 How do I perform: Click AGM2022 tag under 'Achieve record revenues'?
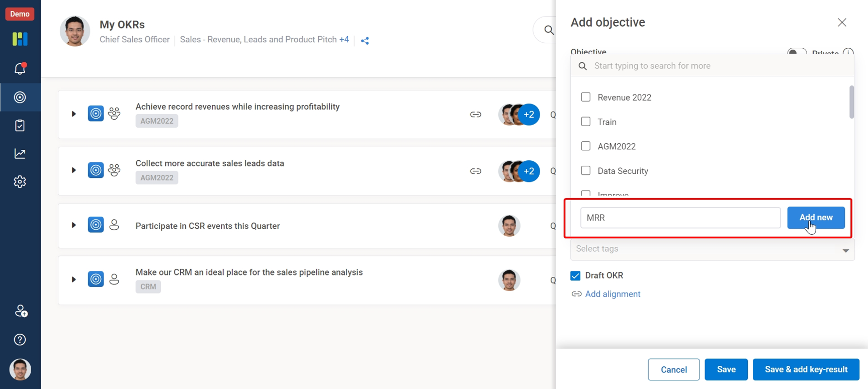click(x=157, y=121)
